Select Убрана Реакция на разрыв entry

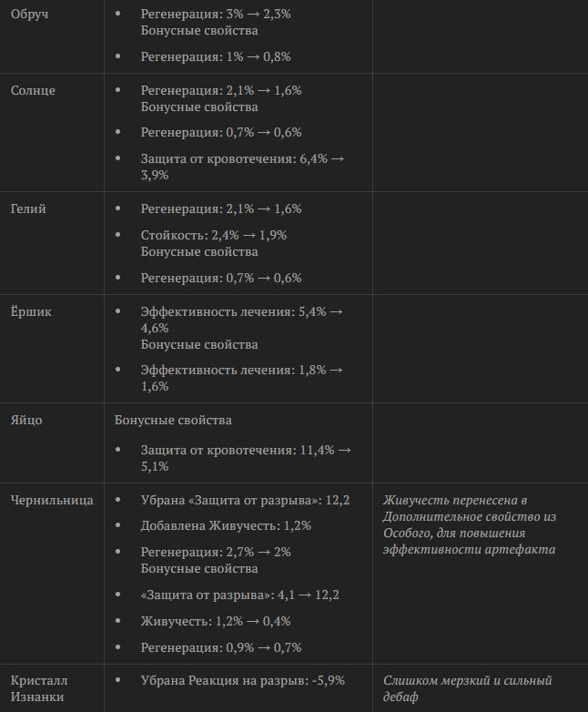click(243, 681)
